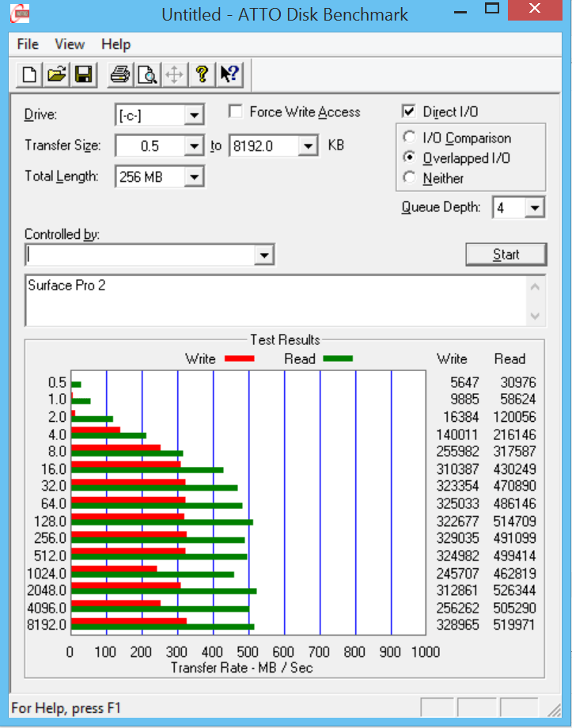Image resolution: width=572 pixels, height=728 pixels.
Task: Select the I/O Comparison radio button
Action: point(410,138)
